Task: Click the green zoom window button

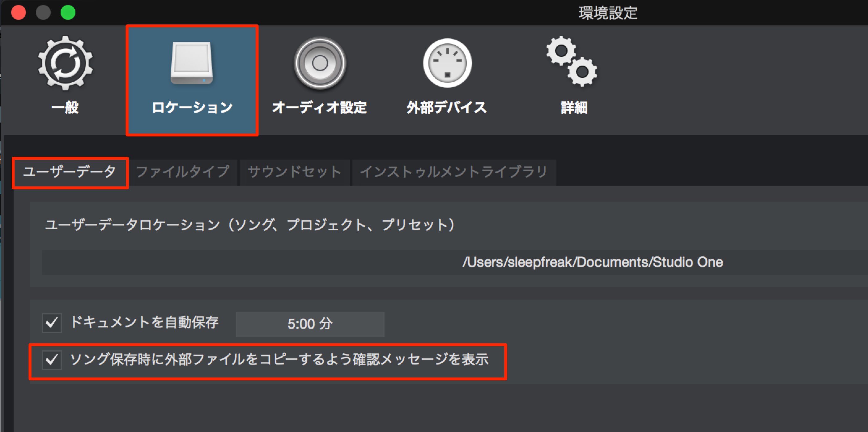Action: click(x=68, y=12)
